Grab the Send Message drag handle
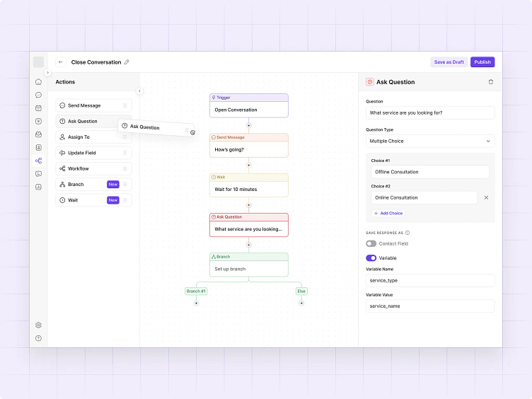The image size is (532, 399). point(125,105)
